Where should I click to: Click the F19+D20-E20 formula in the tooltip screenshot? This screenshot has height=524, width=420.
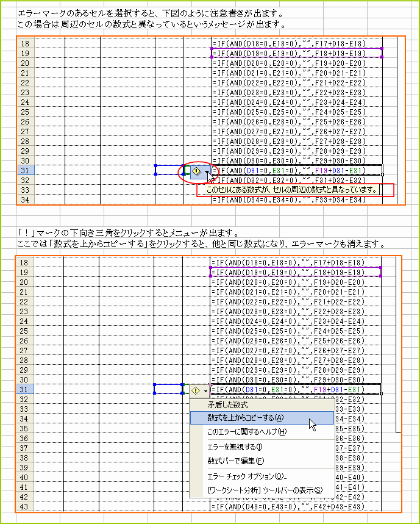(297, 63)
